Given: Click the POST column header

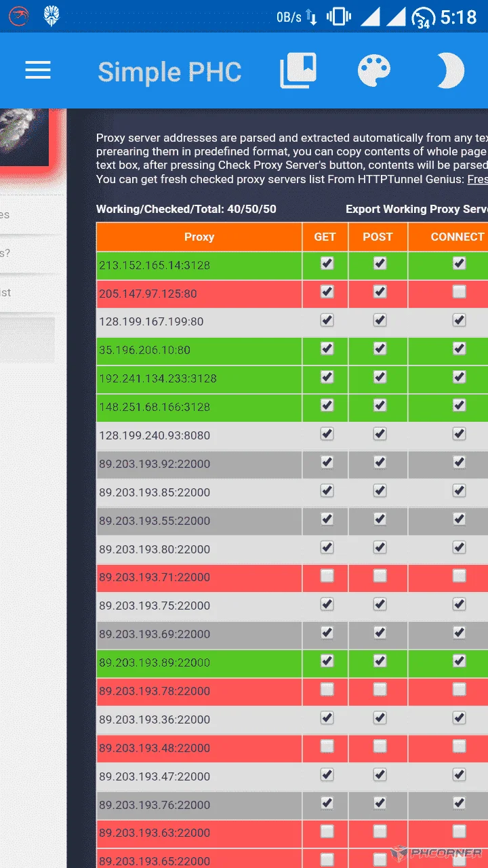Looking at the screenshot, I should (x=378, y=237).
